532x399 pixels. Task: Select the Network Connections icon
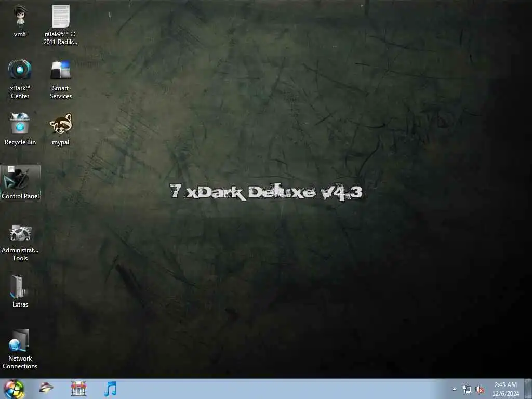tap(20, 349)
